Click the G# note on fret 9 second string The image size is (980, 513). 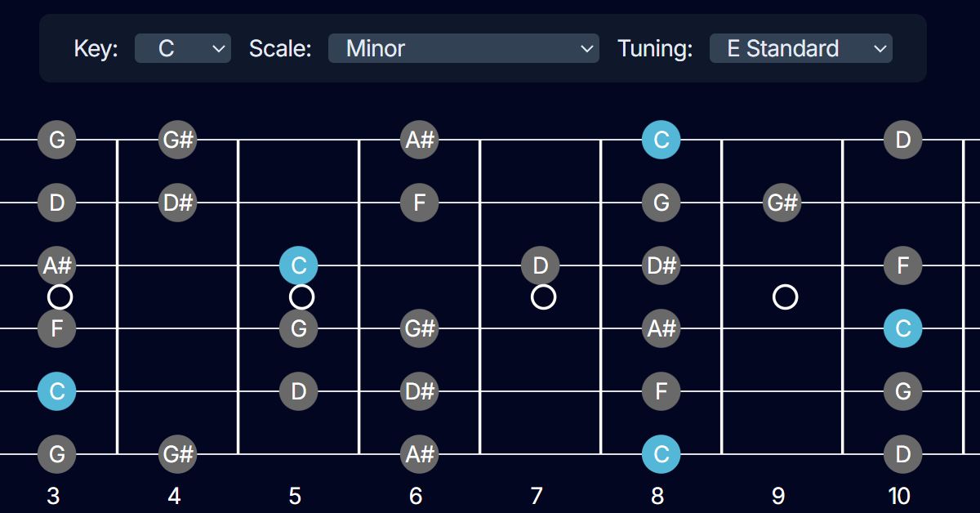782,203
